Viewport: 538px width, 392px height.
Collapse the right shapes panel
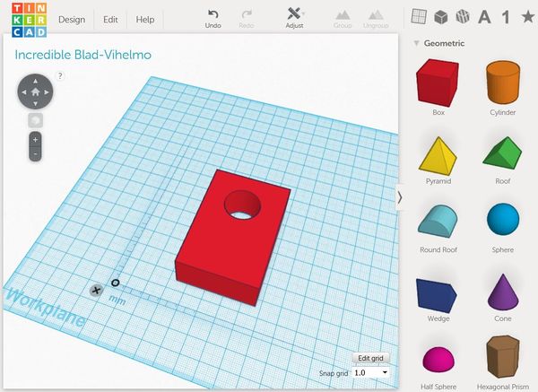(400, 196)
